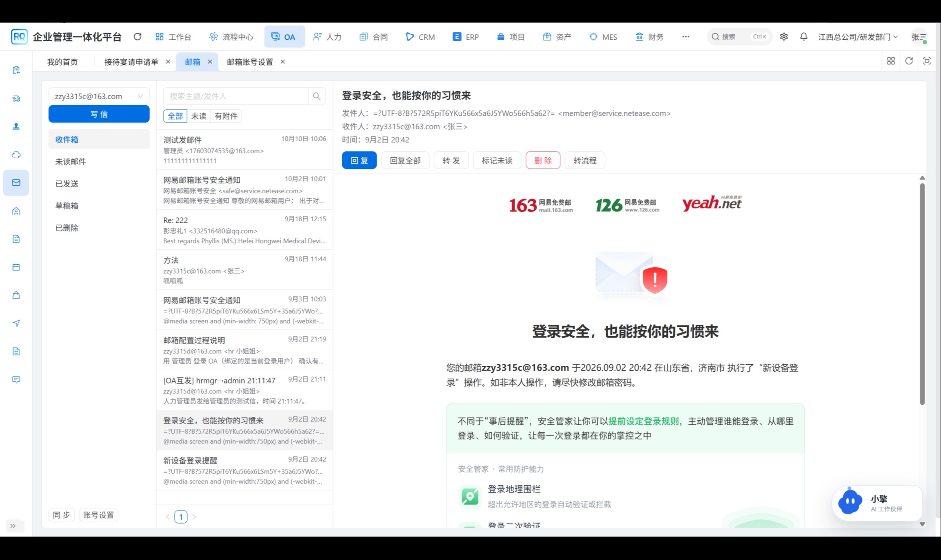Click the email body vertical scrollbar

pyautogui.click(x=922, y=294)
